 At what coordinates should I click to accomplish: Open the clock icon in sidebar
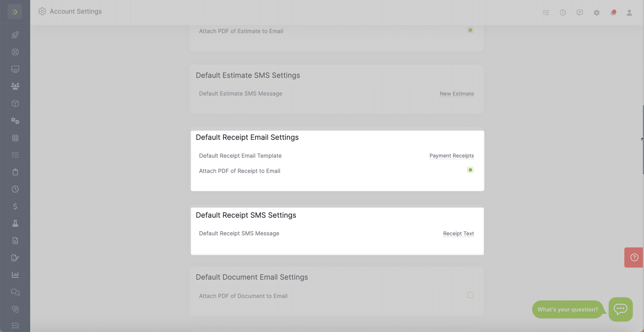(15, 189)
